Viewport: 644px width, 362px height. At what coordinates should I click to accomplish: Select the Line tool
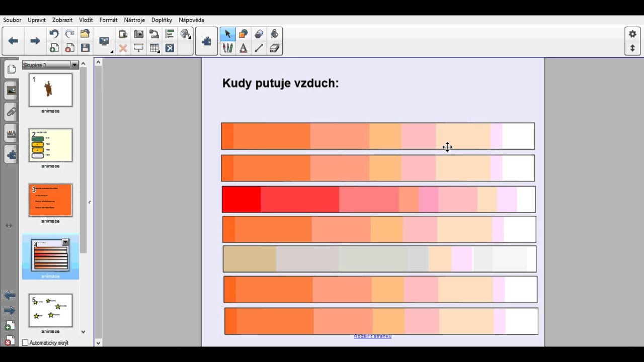click(259, 48)
